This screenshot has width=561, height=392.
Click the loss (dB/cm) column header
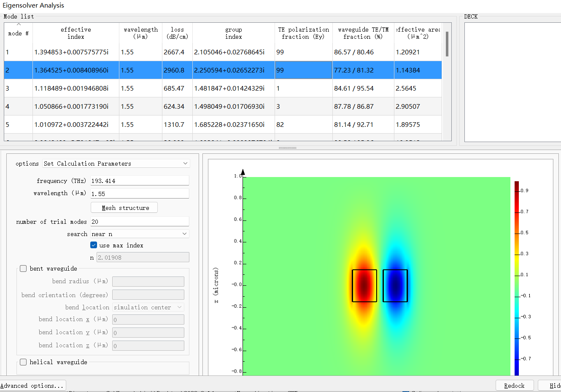point(177,33)
